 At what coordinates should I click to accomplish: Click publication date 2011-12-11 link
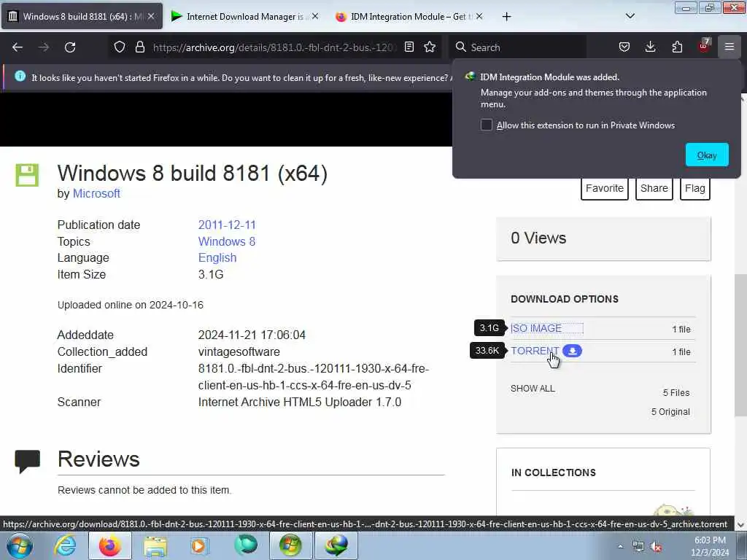point(227,225)
